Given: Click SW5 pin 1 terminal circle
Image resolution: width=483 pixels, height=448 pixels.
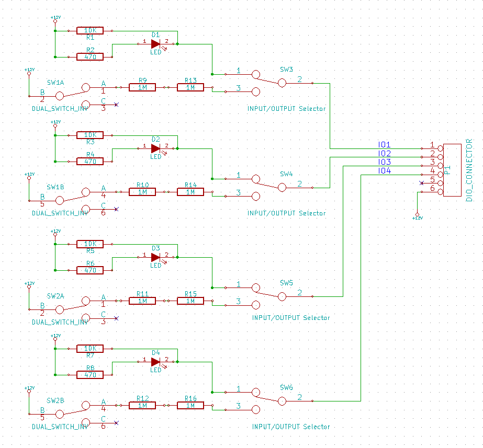Looking at the screenshot, I should pyautogui.click(x=256, y=288).
